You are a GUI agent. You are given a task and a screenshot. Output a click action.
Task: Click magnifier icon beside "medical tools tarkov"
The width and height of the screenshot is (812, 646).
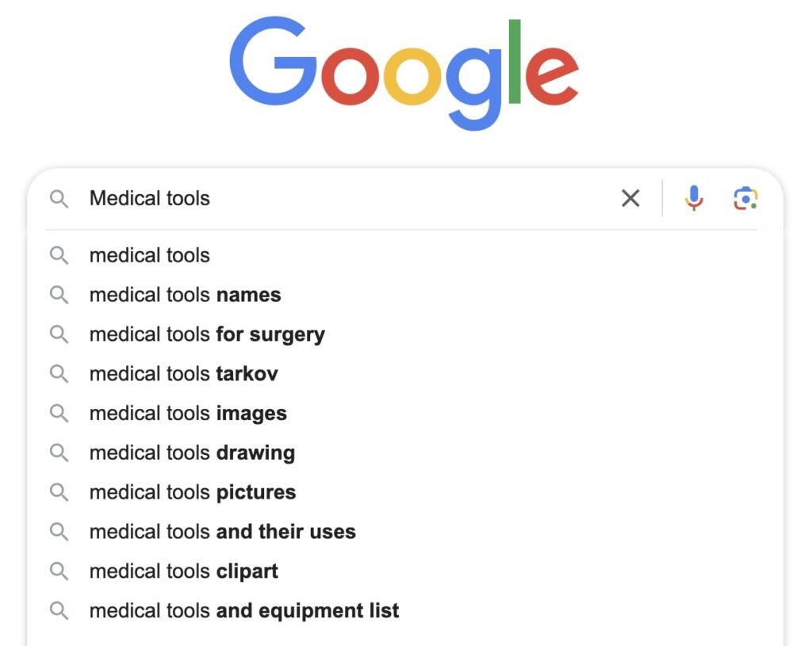(x=59, y=373)
